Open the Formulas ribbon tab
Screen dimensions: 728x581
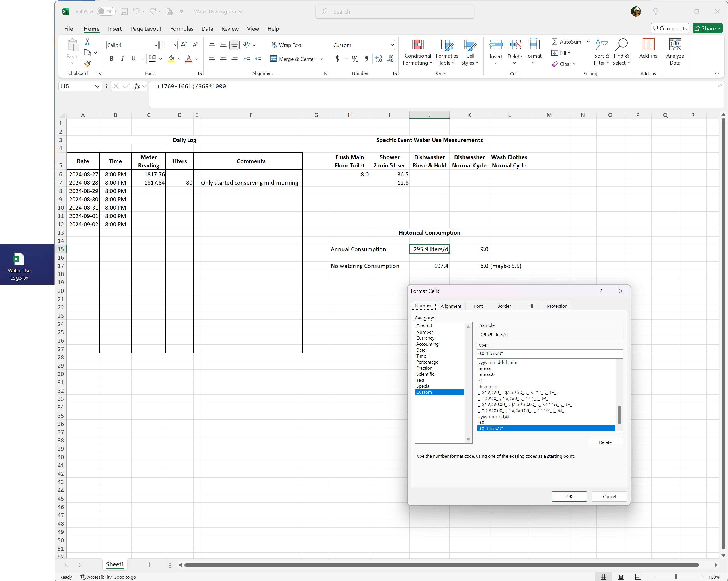tap(181, 29)
